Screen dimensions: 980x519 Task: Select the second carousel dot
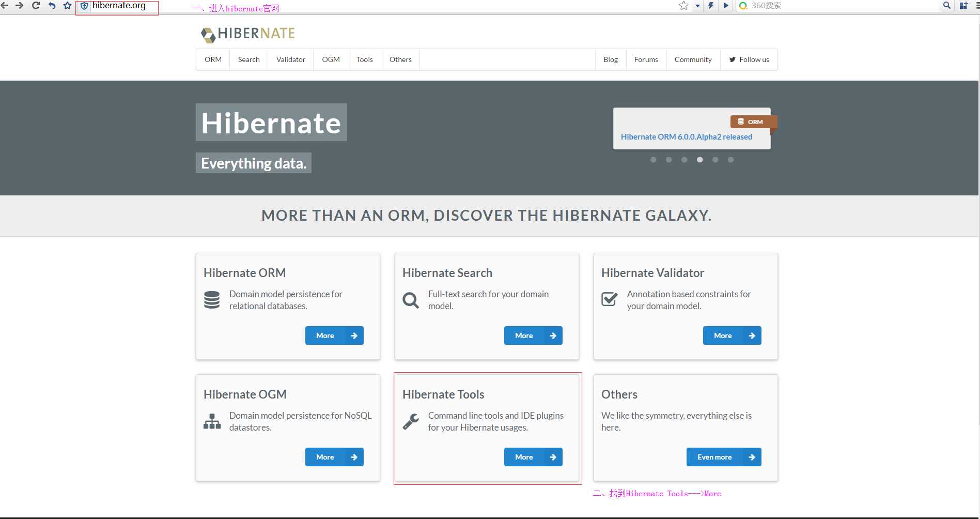point(669,160)
